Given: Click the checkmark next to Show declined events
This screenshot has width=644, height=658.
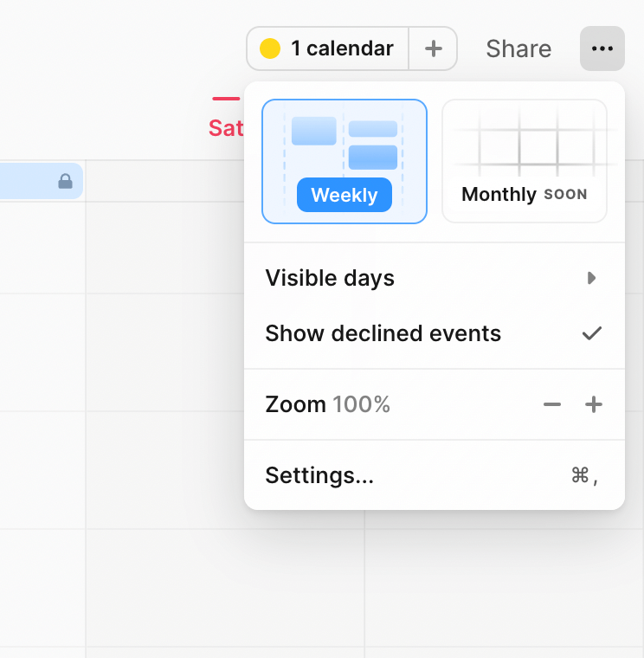Looking at the screenshot, I should [592, 333].
